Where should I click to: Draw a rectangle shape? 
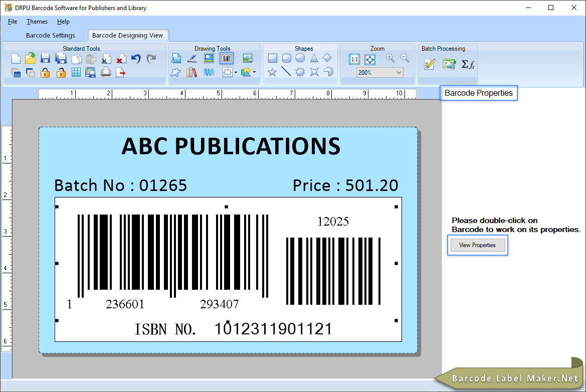pos(272,58)
